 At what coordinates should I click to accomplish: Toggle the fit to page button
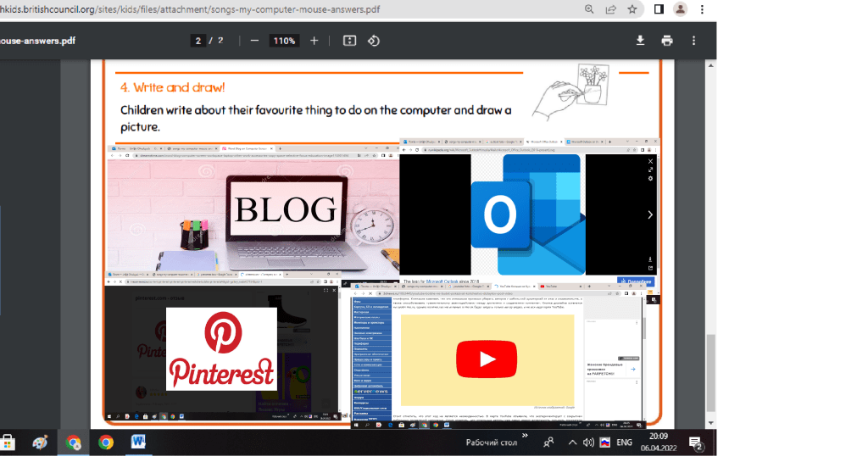[348, 41]
